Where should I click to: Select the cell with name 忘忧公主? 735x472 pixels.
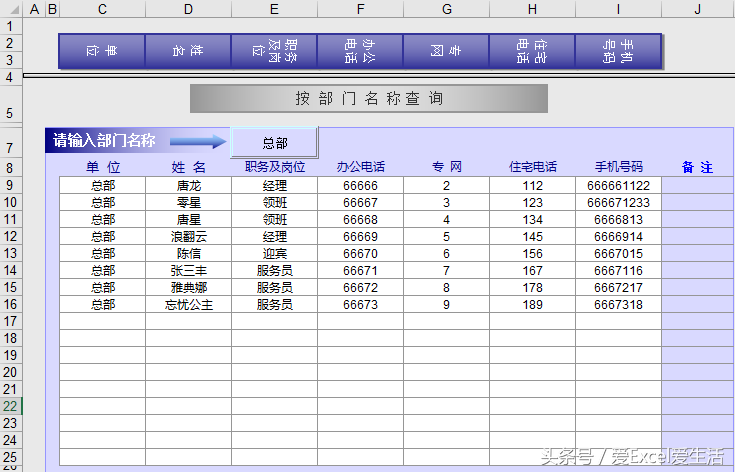pyautogui.click(x=188, y=304)
